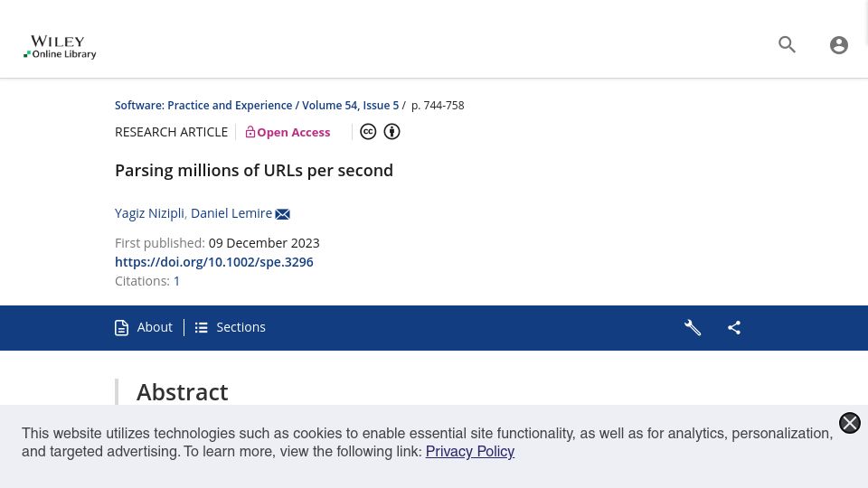
Task: Open the user account login icon
Action: point(839,45)
